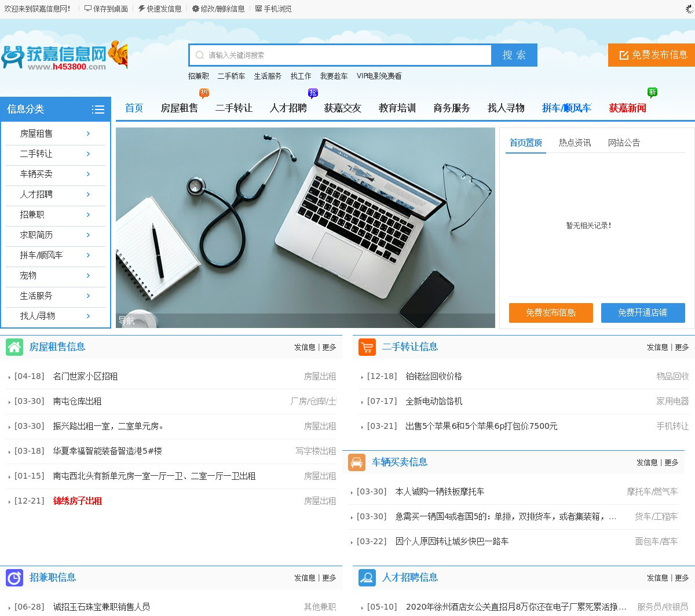Expand the 房屋租售 category arrow
Viewport: 695px width, 616px height.
[x=88, y=134]
